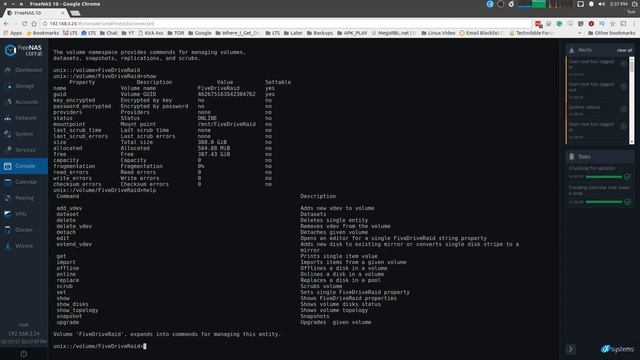Click 'Checking for updates' completed checkmark
The height and width of the screenshot is (360, 640).
627,177
